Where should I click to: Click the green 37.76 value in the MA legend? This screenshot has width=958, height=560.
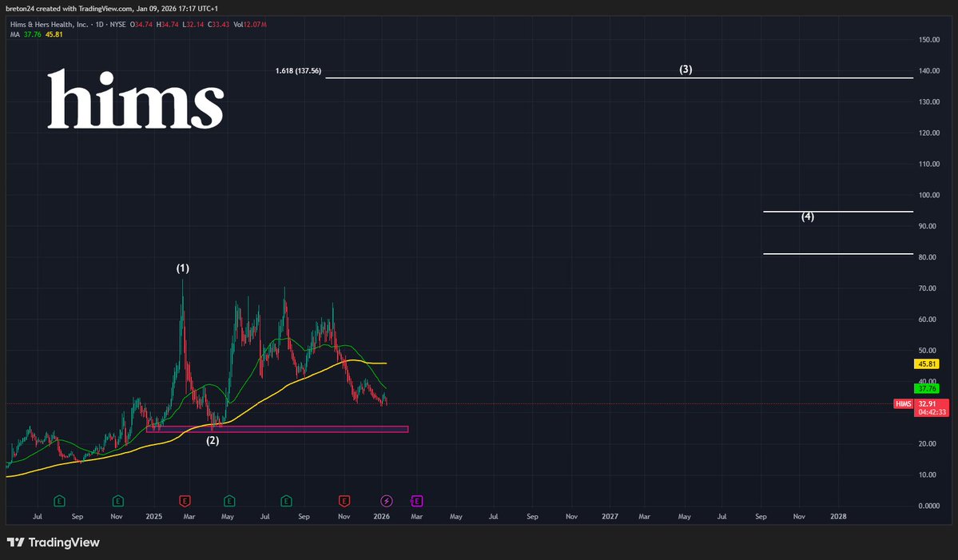click(x=33, y=34)
